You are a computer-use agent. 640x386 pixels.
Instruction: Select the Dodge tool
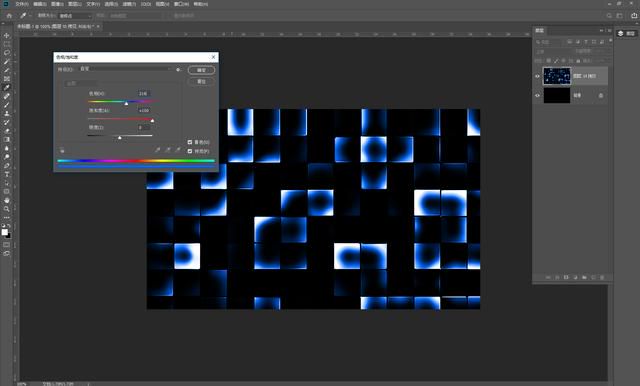click(x=7, y=157)
